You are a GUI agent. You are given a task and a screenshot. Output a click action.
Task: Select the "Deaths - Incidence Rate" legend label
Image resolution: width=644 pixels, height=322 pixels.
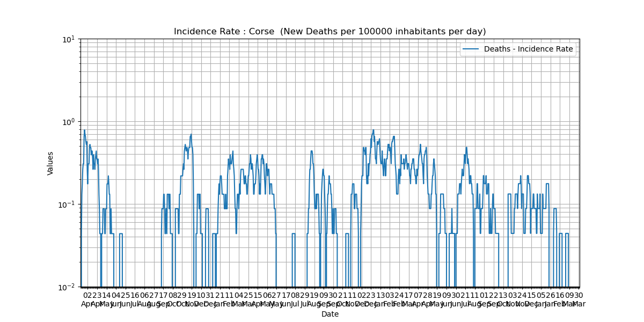529,49
